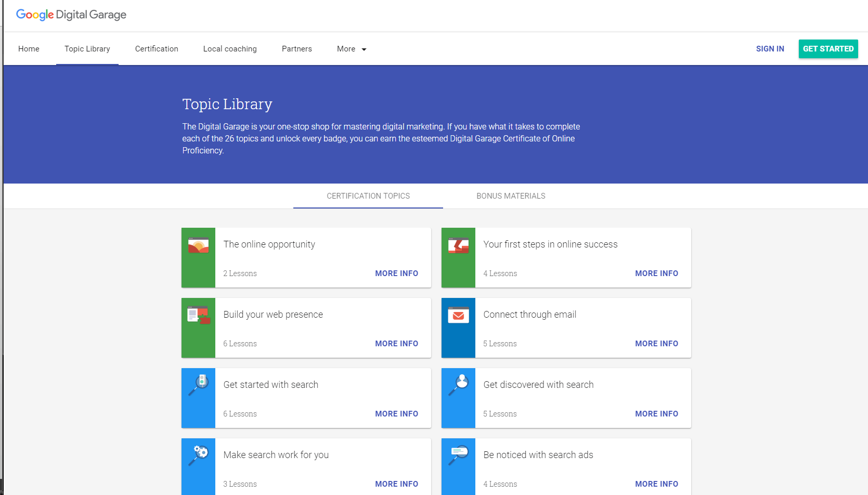Screen dimensions: 868x495
Task: Click the 'Topic Library' page heading
Action: pos(227,105)
